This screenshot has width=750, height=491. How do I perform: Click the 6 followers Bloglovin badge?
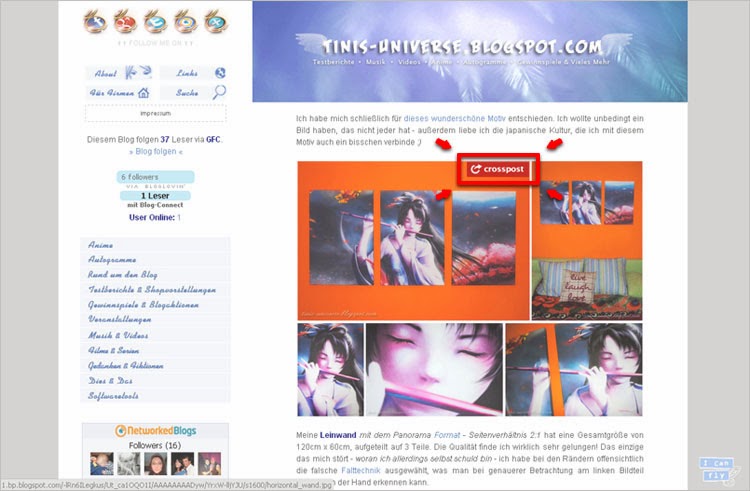(x=155, y=177)
